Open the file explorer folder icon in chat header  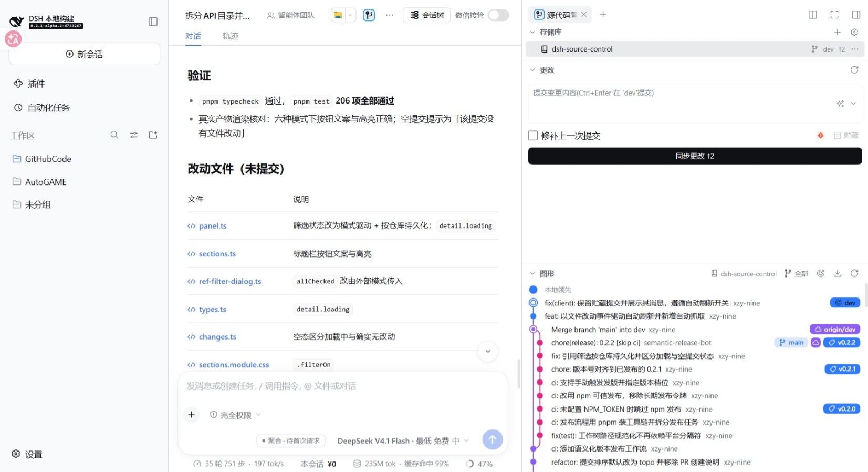point(338,15)
